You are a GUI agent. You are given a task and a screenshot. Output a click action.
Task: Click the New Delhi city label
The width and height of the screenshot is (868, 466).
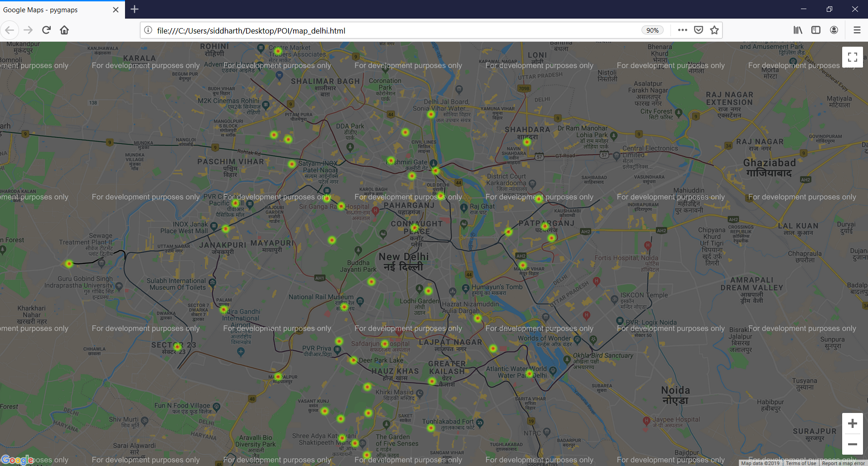tap(404, 262)
